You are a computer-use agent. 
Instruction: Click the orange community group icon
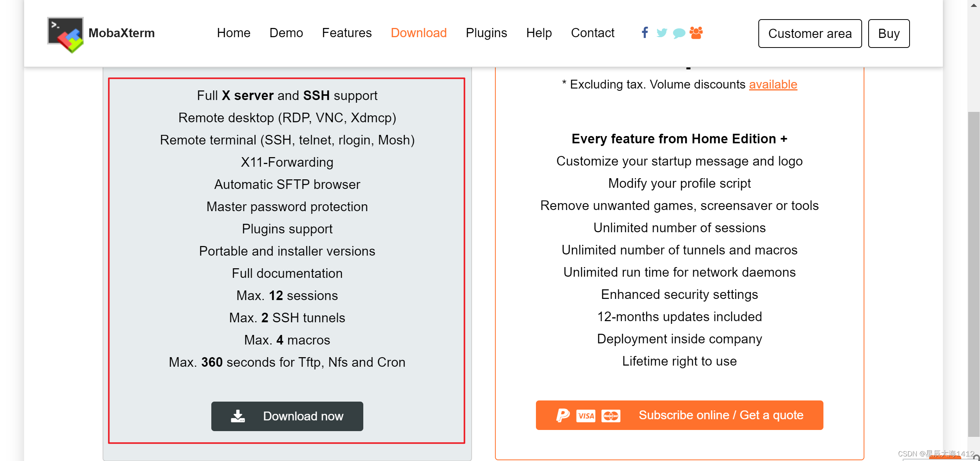tap(696, 33)
